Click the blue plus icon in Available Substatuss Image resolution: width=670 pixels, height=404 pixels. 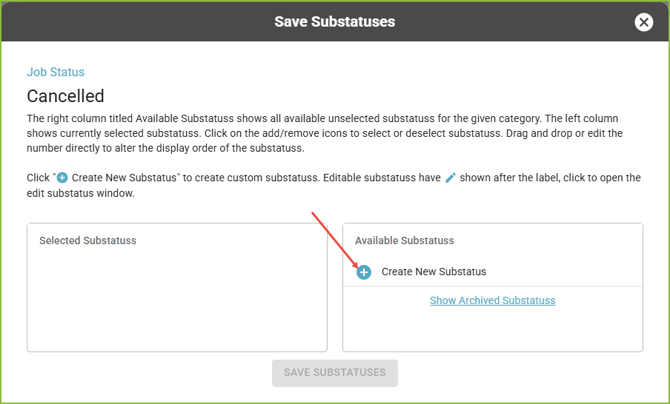tap(364, 272)
